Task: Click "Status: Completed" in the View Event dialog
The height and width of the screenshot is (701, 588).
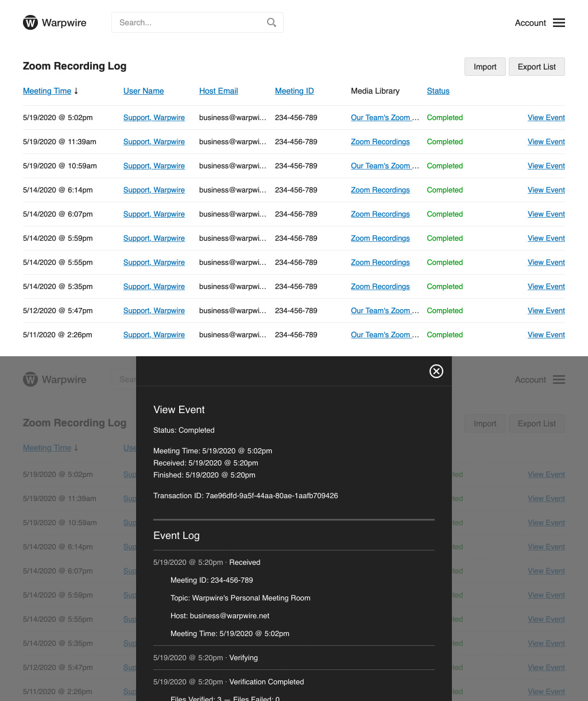Action: click(184, 430)
